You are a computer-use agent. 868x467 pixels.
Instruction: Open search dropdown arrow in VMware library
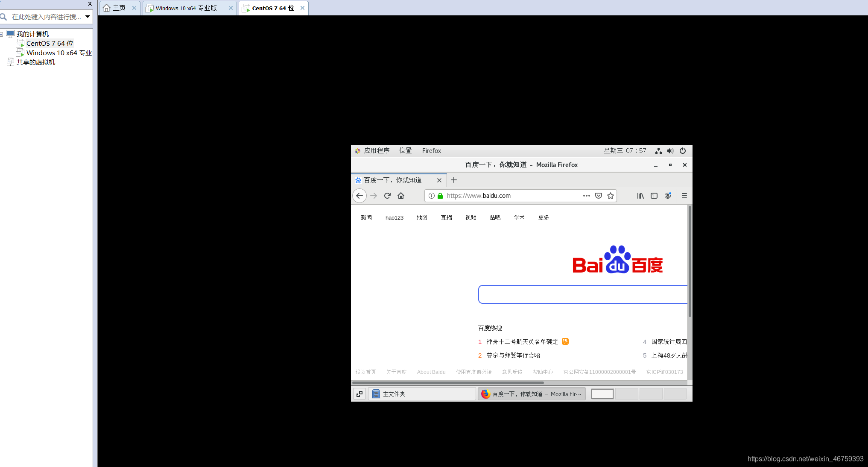88,17
